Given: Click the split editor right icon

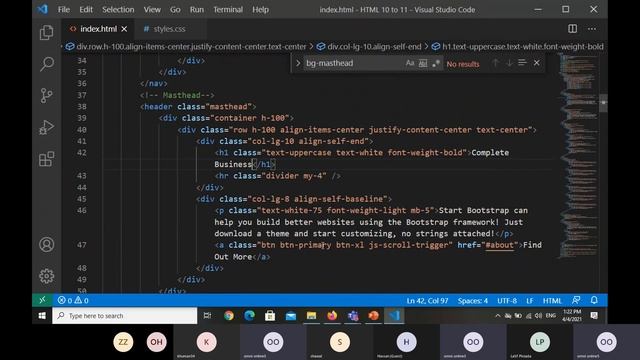Looking at the screenshot, I should click(573, 29).
